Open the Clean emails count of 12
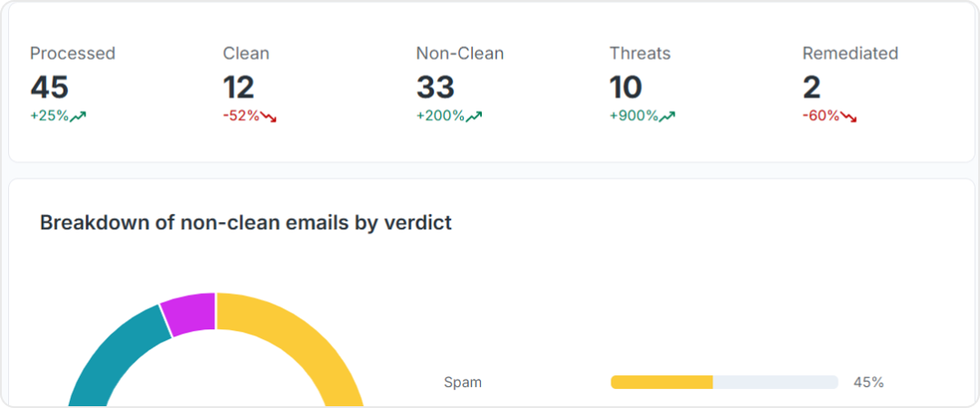Screen dimensions: 980x408 click(239, 87)
